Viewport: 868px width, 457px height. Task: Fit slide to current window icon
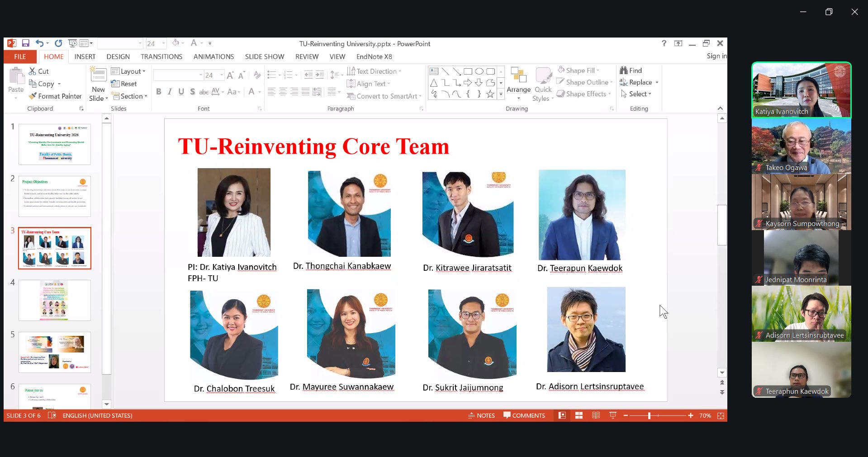click(x=721, y=415)
